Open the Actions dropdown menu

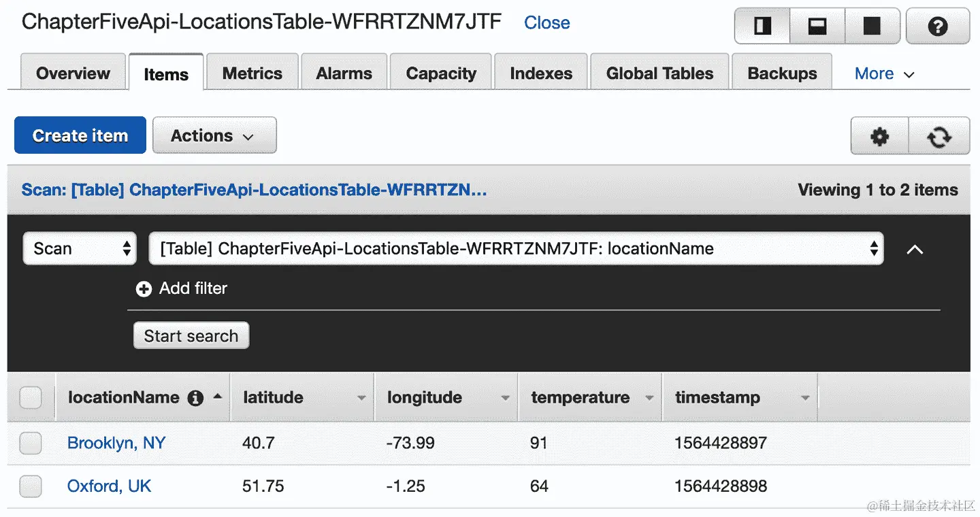coord(214,135)
